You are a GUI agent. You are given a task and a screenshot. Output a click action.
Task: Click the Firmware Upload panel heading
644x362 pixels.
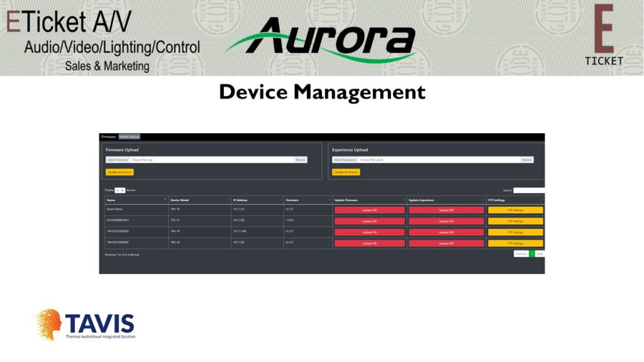click(x=122, y=150)
